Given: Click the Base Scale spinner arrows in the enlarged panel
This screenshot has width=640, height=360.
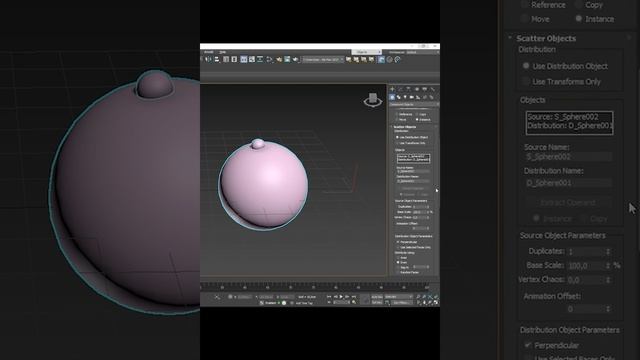Looking at the screenshot, I should coord(608,266).
